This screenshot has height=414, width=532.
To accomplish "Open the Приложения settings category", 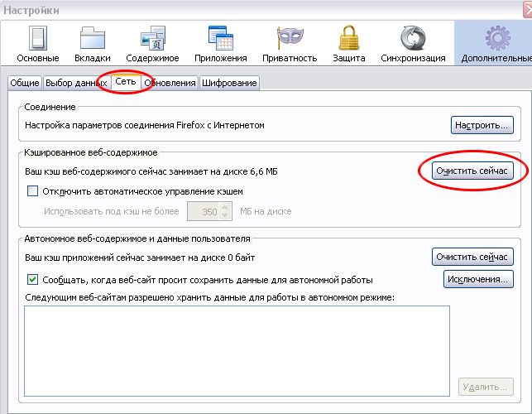I will click(221, 45).
